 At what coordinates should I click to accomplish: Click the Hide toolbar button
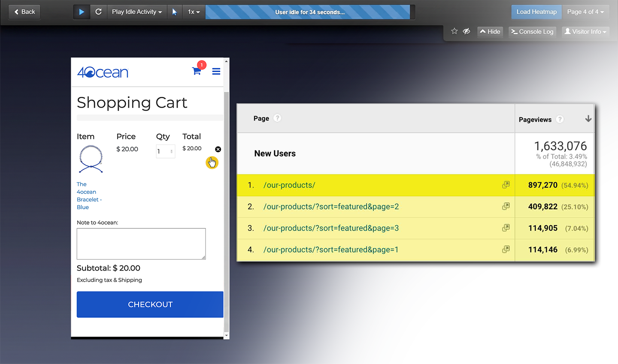coord(490,32)
